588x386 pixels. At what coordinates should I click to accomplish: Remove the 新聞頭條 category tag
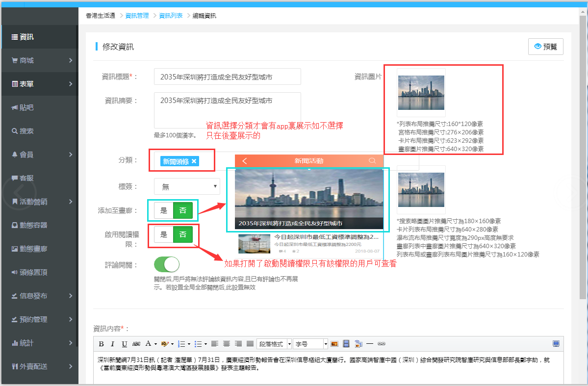coord(194,161)
